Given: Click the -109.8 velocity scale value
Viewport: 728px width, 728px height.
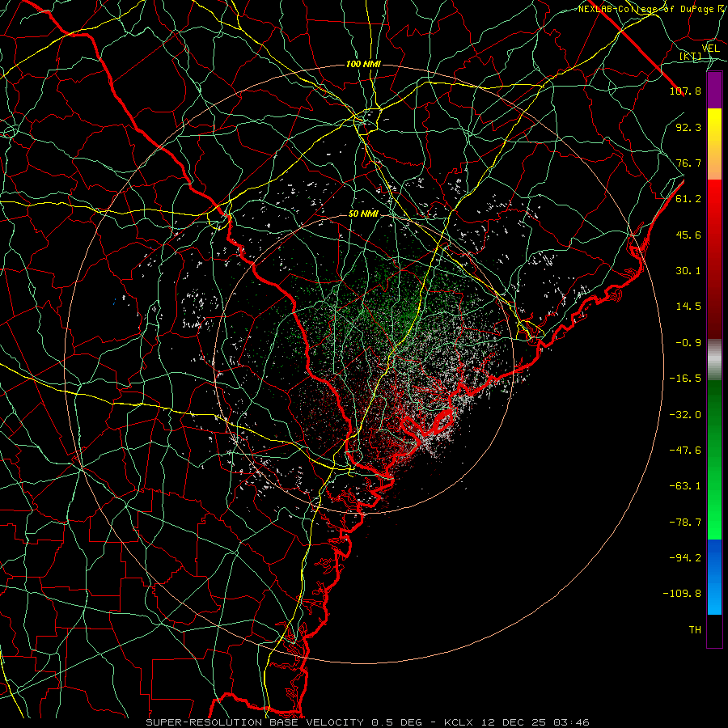Looking at the screenshot, I should 682,594.
